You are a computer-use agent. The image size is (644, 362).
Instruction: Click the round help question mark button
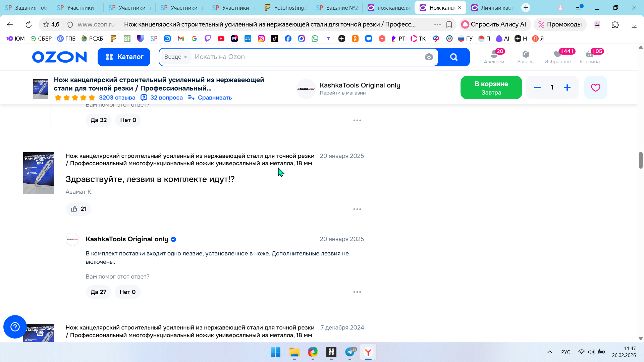click(x=15, y=326)
